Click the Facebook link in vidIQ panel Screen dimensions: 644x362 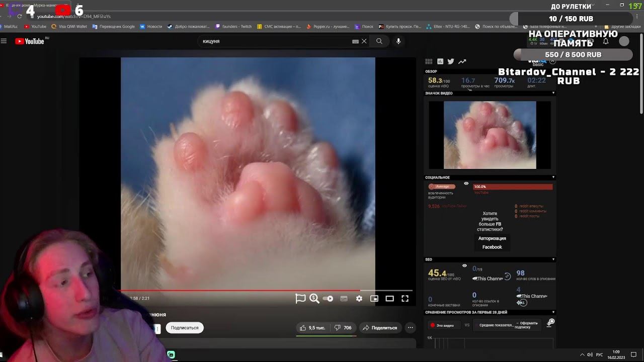pos(492,247)
